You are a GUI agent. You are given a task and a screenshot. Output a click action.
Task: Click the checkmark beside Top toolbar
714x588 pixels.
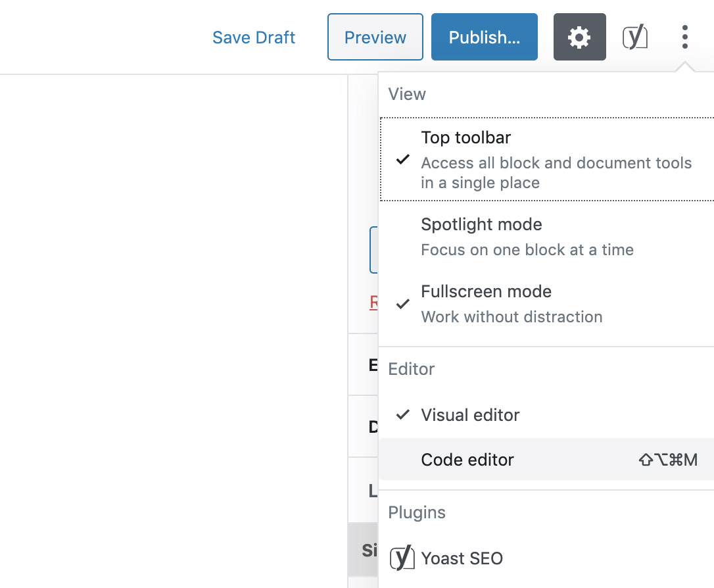click(403, 160)
